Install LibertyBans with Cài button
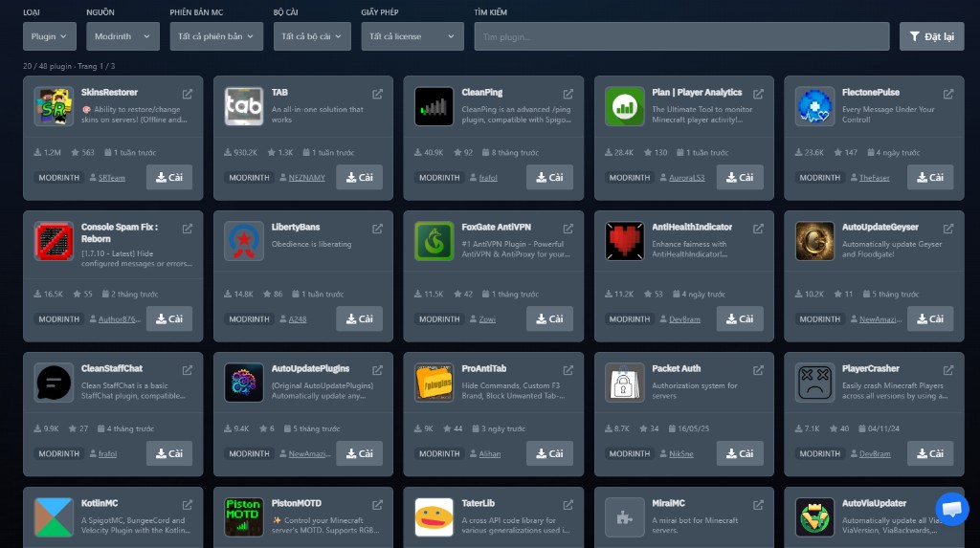980x548 pixels. [x=360, y=318]
